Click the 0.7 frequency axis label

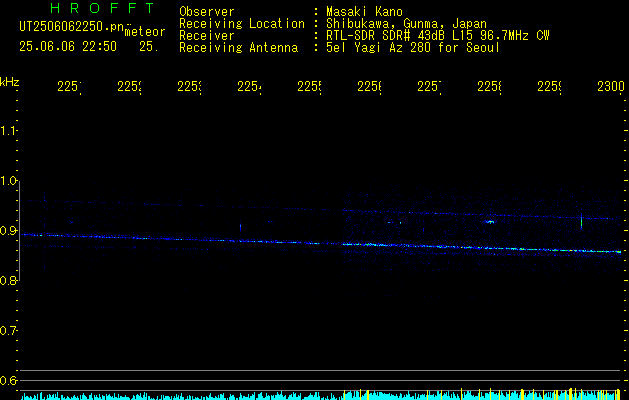coord(8,331)
